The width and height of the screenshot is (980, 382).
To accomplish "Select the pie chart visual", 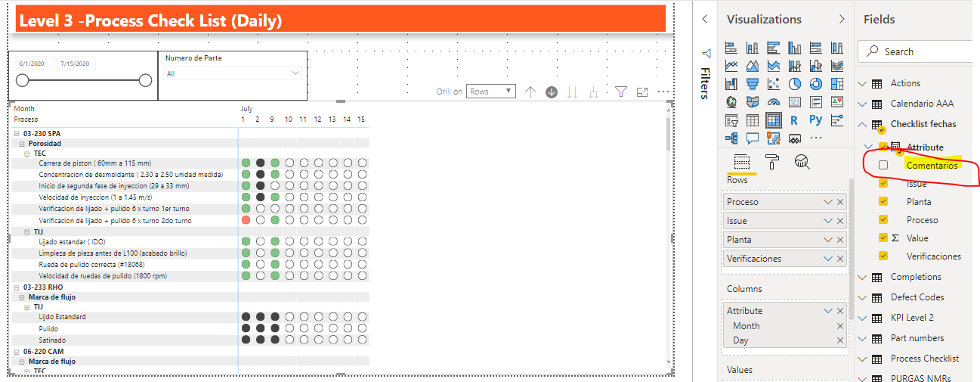I will 795,84.
